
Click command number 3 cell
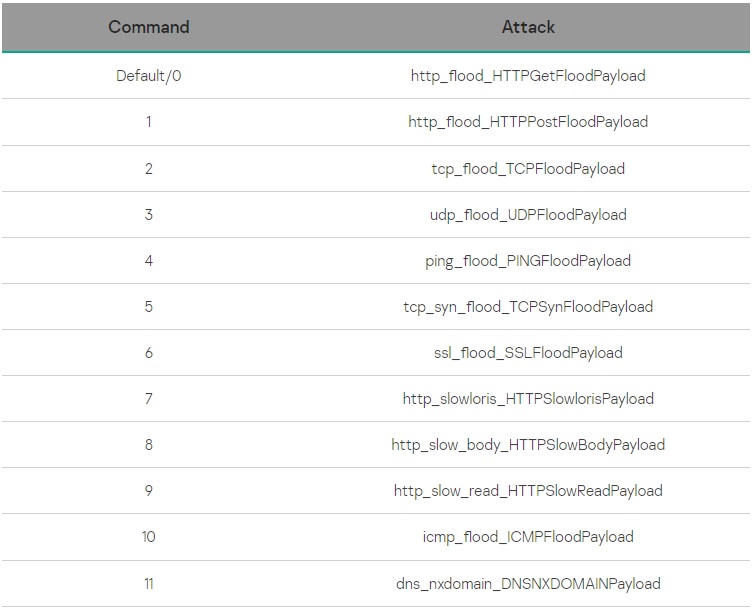(x=149, y=214)
